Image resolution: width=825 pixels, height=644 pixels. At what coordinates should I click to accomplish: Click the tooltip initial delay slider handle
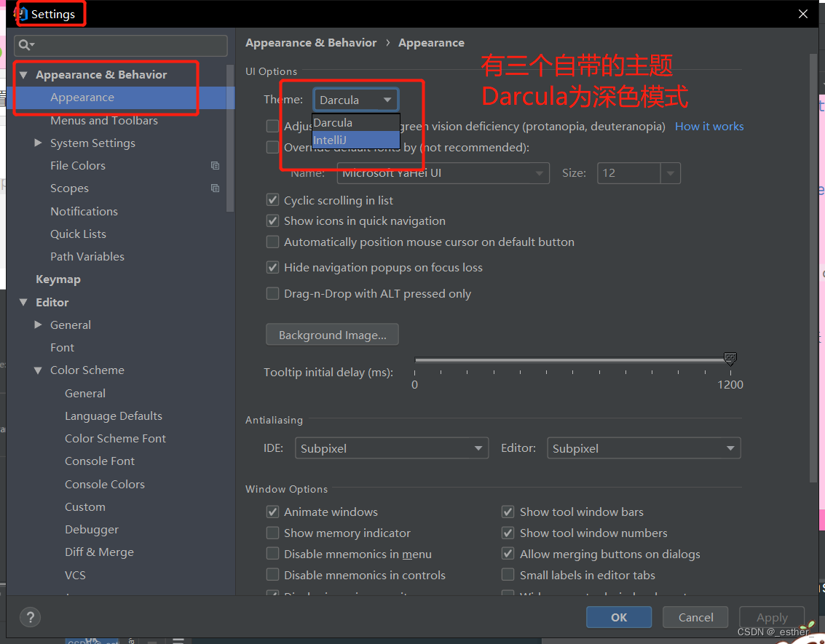[730, 359]
